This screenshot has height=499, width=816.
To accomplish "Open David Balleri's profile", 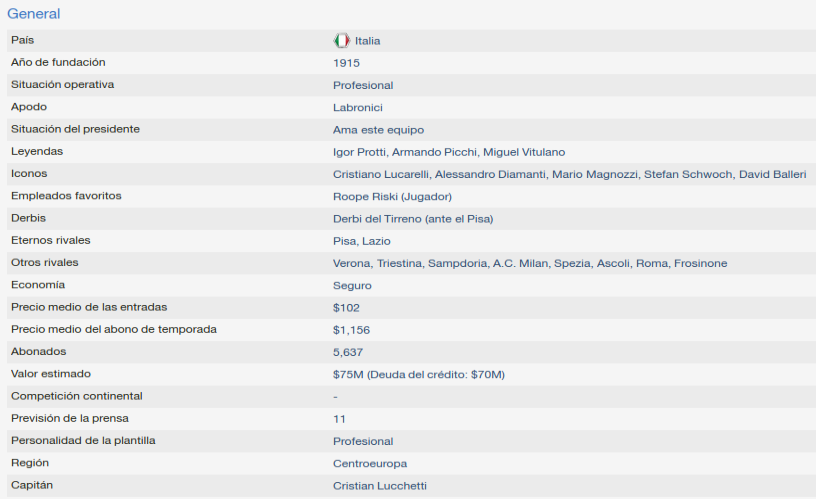I will click(773, 174).
